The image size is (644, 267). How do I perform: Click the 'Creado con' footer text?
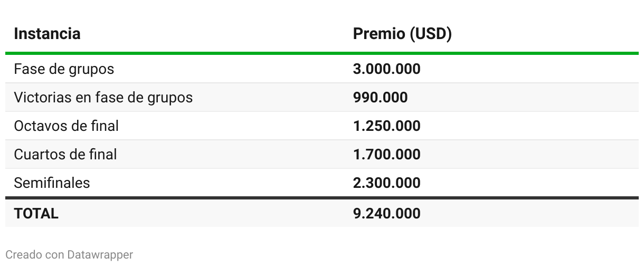[34, 255]
